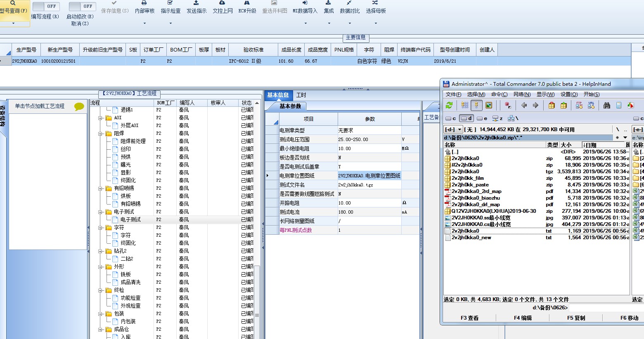Switch to the 工时 tab
The width and height of the screenshot is (644, 339).
(301, 95)
